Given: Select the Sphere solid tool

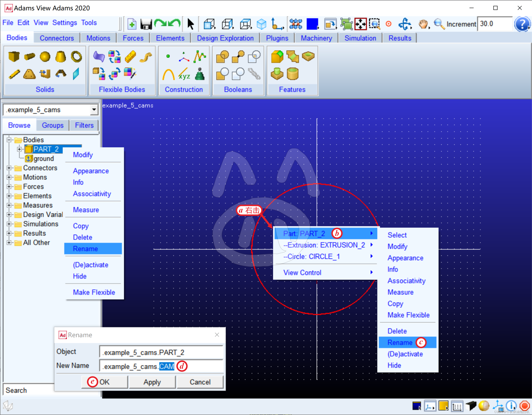Looking at the screenshot, I should (x=45, y=56).
